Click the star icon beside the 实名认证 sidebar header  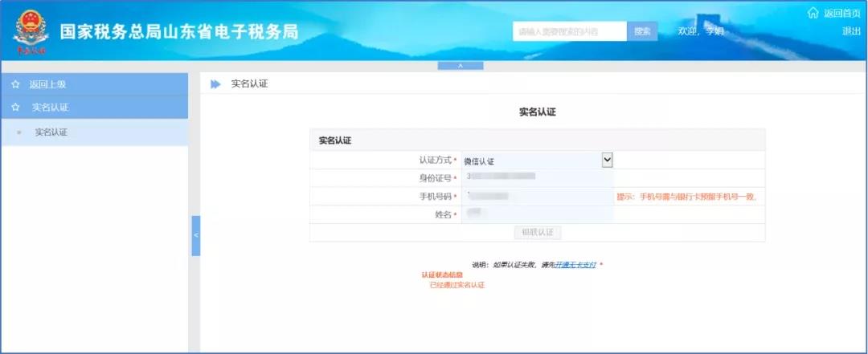15,108
